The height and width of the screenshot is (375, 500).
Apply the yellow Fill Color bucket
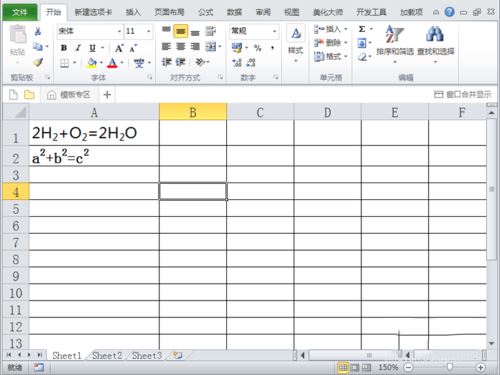tap(92, 63)
